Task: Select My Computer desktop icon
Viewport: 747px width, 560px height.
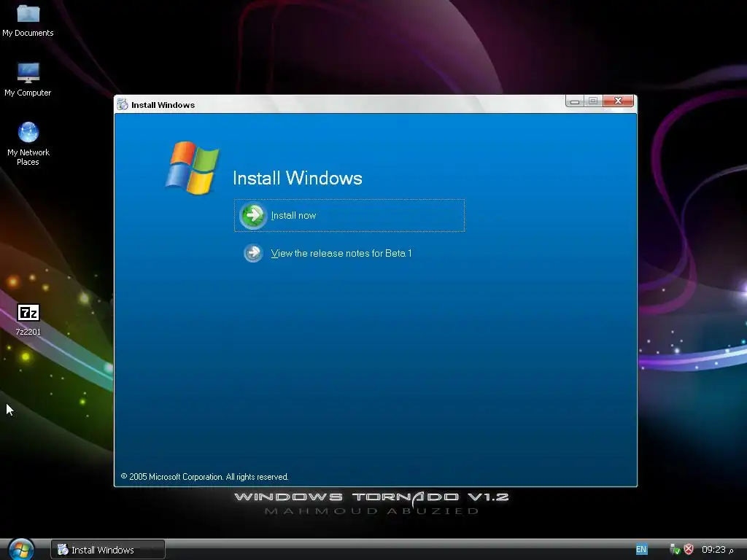Action: (x=28, y=79)
